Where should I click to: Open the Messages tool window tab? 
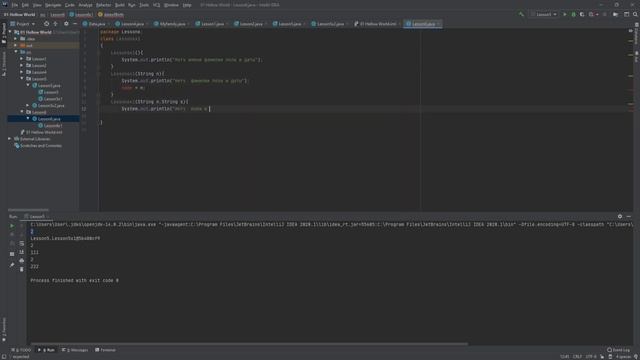(75, 350)
